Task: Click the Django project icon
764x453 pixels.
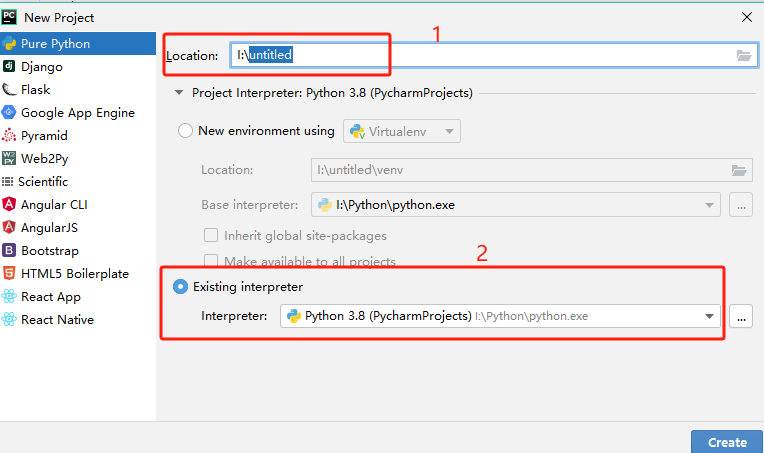Action: point(9,66)
